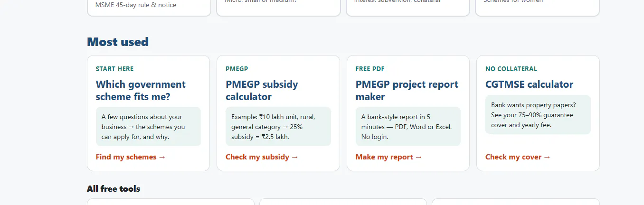This screenshot has width=644, height=205.
Task: Click the 'NO COLLATERAL' tag label
Action: (x=511, y=69)
